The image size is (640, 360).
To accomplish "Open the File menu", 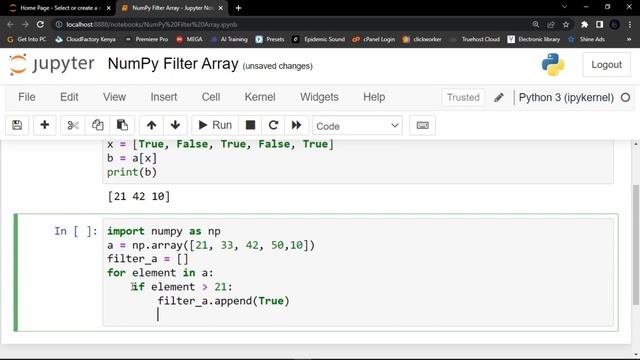I will click(27, 97).
